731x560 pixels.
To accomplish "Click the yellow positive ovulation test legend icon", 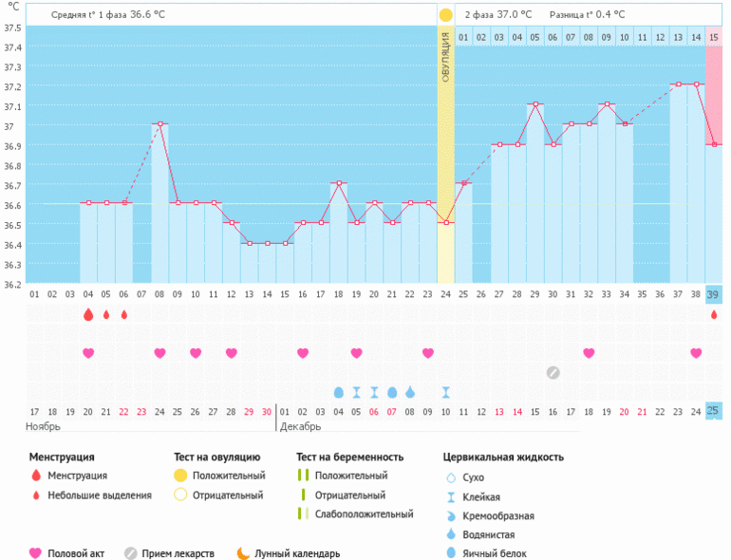I will (179, 476).
